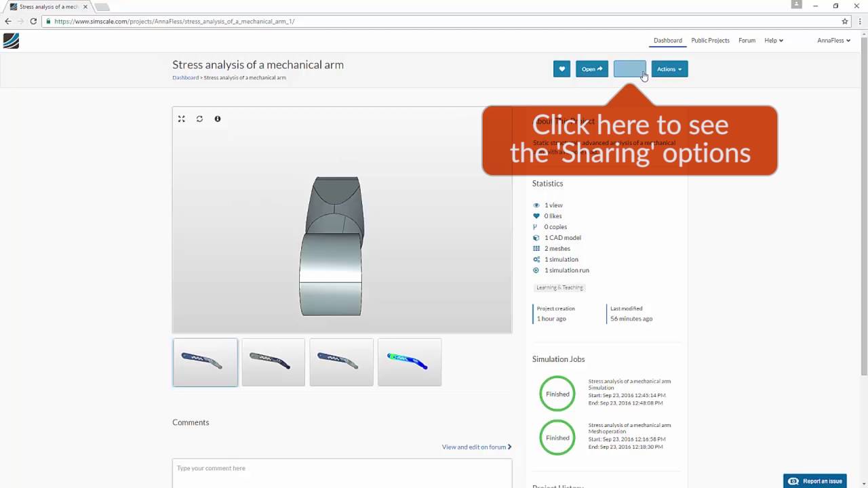This screenshot has width=868, height=488.
Task: Click the SimScale logo icon
Action: click(x=11, y=41)
